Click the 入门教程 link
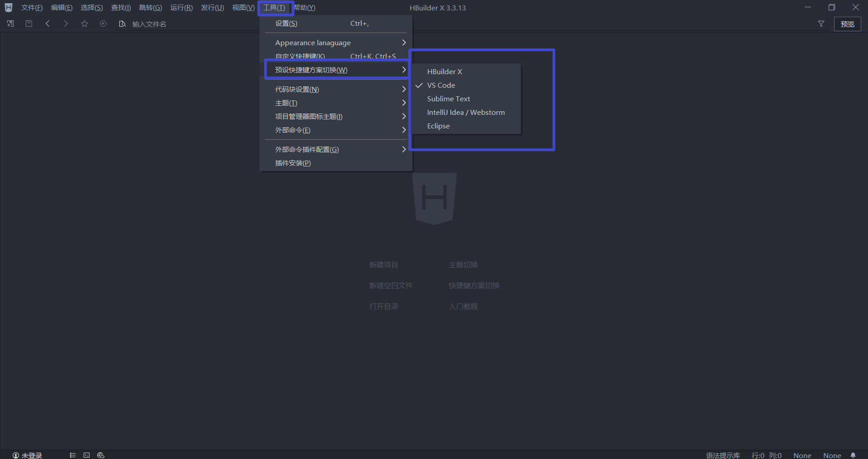Image resolution: width=868 pixels, height=459 pixels. point(463,306)
